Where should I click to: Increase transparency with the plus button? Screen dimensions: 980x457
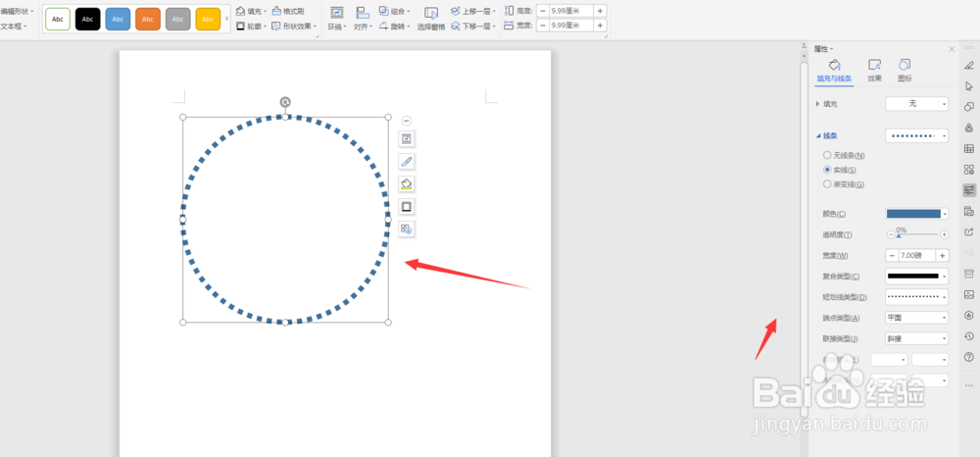[x=944, y=234]
